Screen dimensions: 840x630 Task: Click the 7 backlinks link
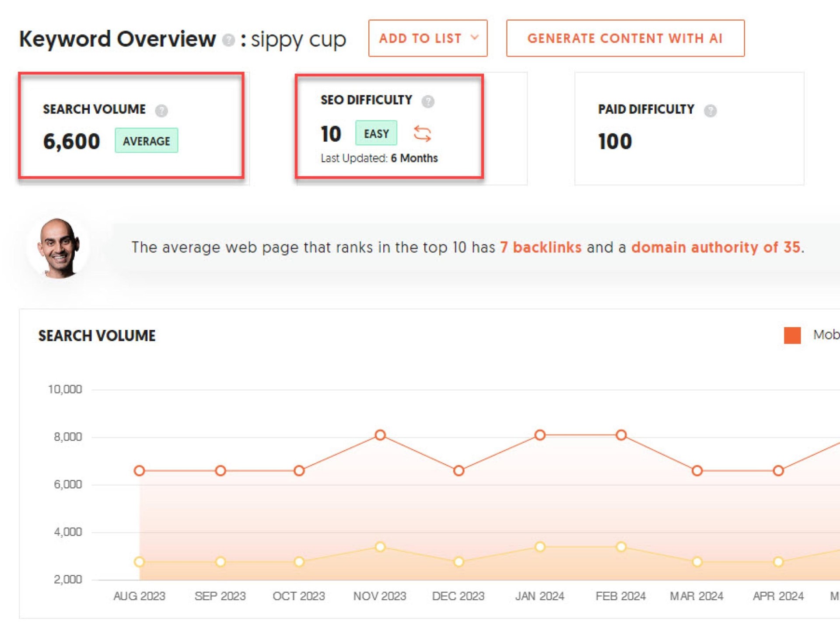(541, 247)
